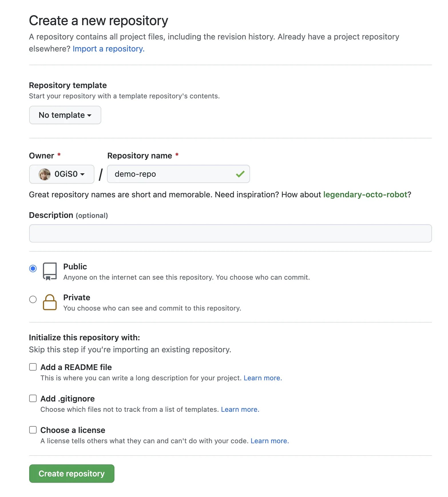448x497 pixels.
Task: Select the Public radio button
Action: click(x=33, y=269)
